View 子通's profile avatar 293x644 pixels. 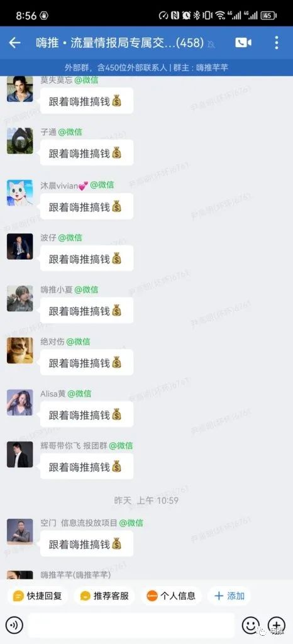19,140
